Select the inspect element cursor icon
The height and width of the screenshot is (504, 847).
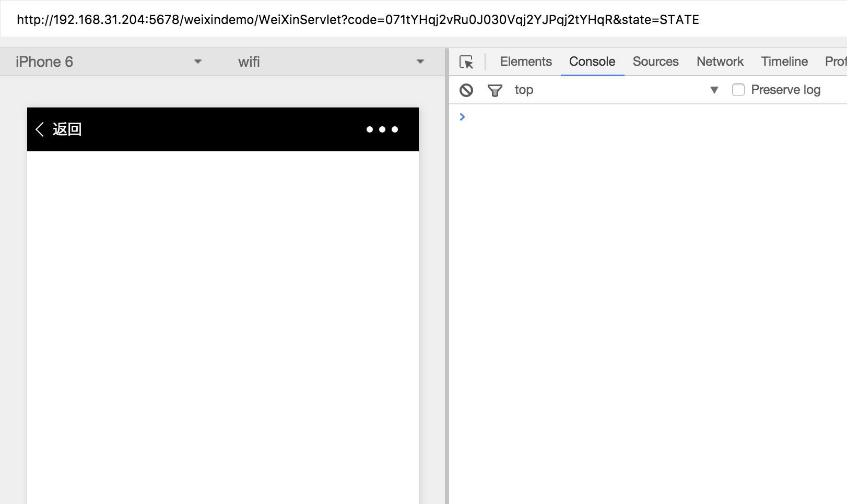pyautogui.click(x=466, y=62)
